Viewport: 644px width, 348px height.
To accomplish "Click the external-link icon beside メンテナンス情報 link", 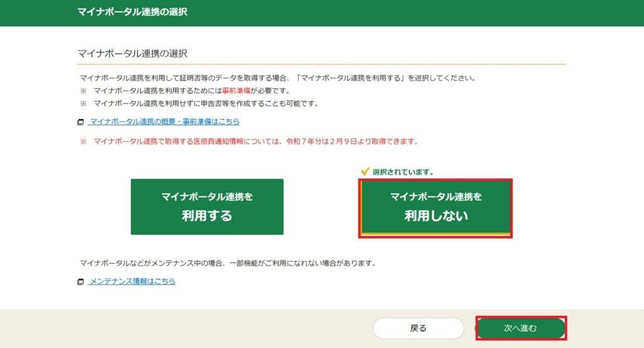I will point(80,282).
